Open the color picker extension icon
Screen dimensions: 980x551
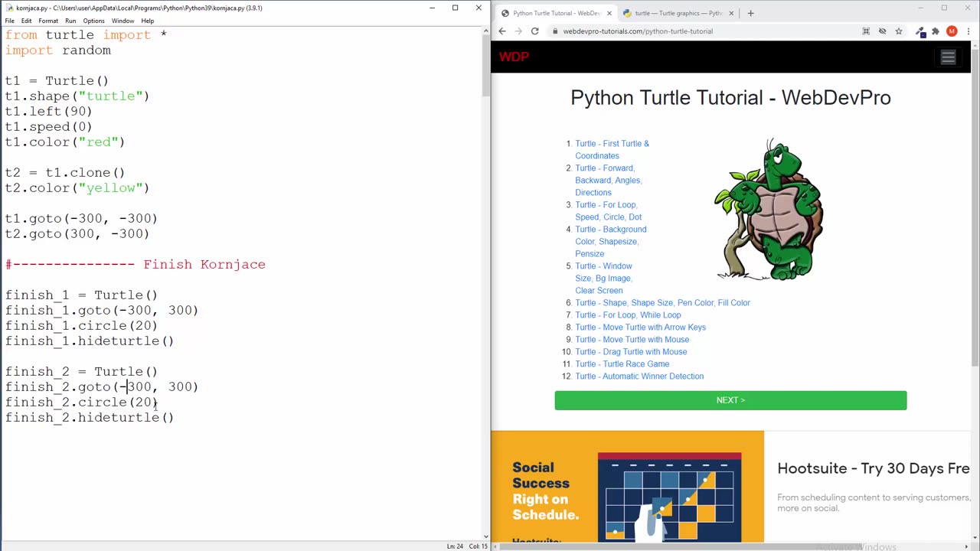920,31
